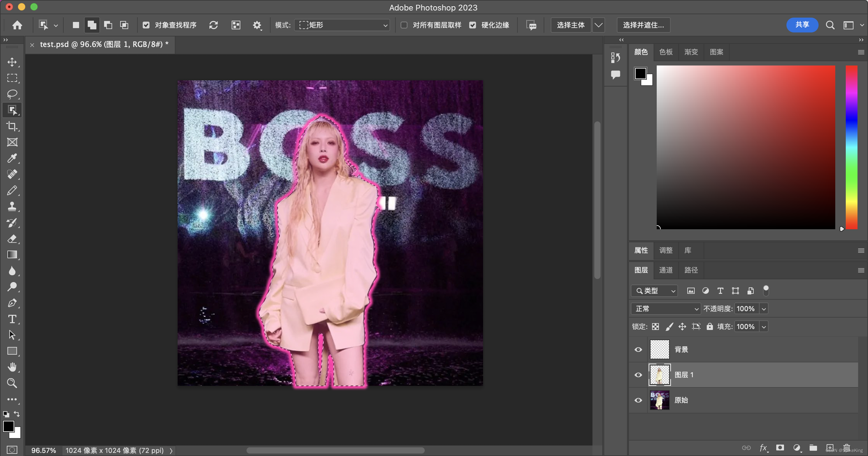Image resolution: width=868 pixels, height=456 pixels.
Task: Add layer mask icon in Layers panel
Action: [x=780, y=448]
